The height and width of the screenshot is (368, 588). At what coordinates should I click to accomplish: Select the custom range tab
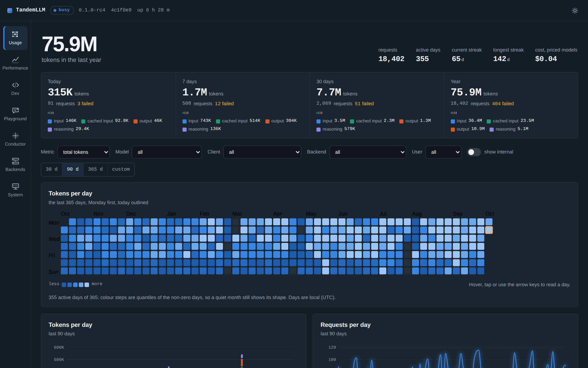click(x=121, y=170)
